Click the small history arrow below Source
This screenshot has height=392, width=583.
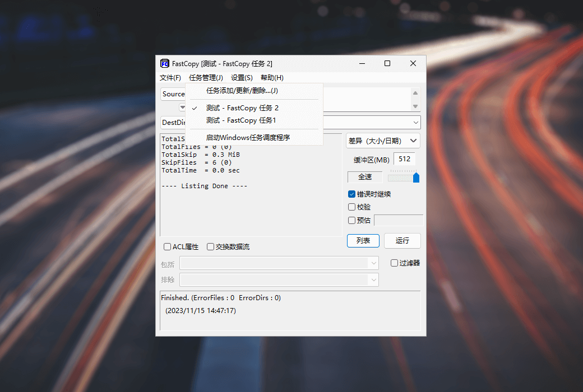point(182,107)
